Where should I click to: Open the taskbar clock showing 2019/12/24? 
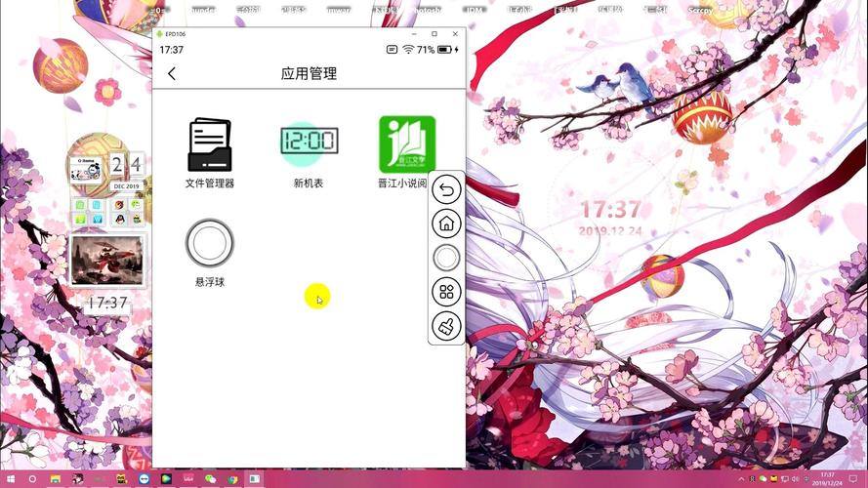coord(827,479)
